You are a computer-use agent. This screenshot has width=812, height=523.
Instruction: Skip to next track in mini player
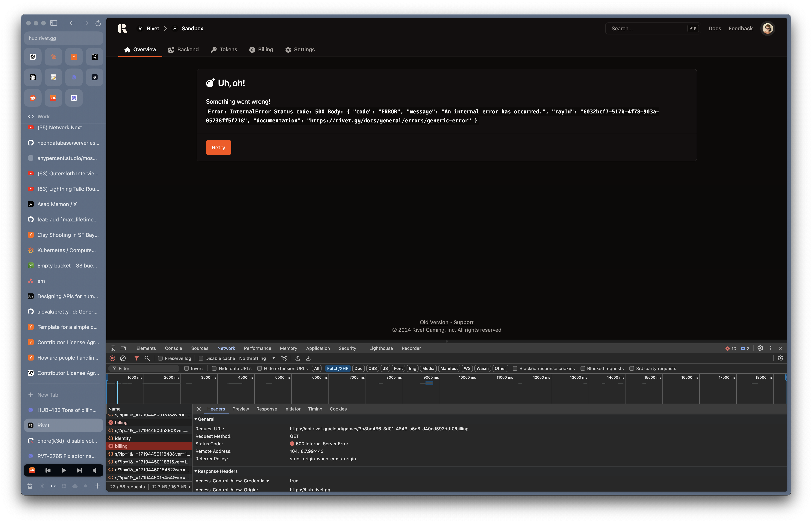point(79,471)
